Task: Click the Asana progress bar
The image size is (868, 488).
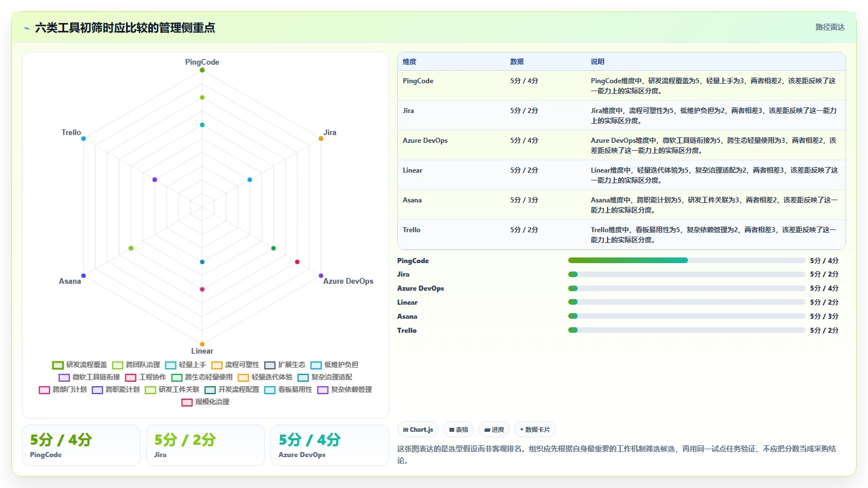Action: (686, 316)
